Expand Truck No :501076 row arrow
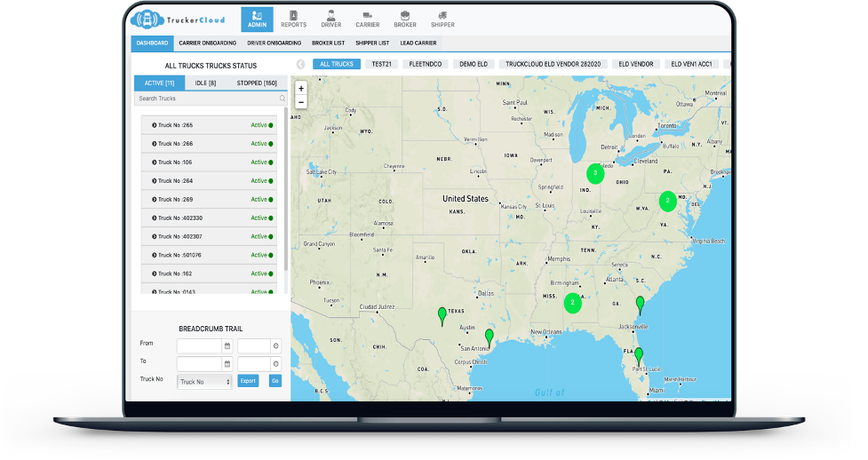The height and width of the screenshot is (460, 868). click(154, 255)
